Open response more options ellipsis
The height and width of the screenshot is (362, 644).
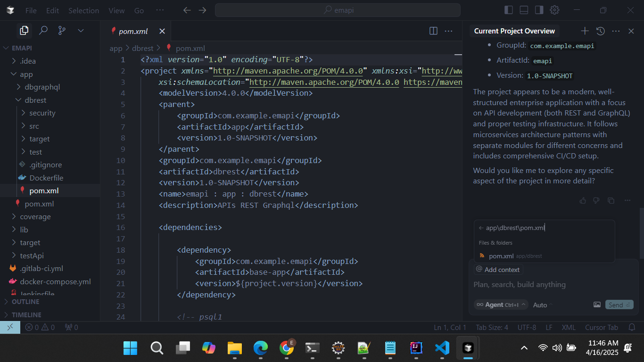(x=627, y=200)
